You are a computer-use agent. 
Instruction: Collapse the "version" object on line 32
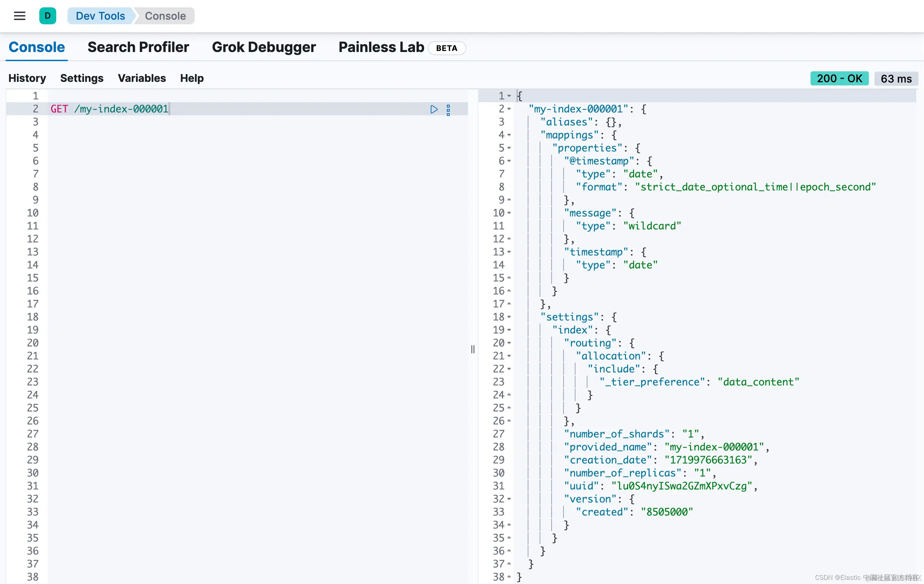coord(509,499)
